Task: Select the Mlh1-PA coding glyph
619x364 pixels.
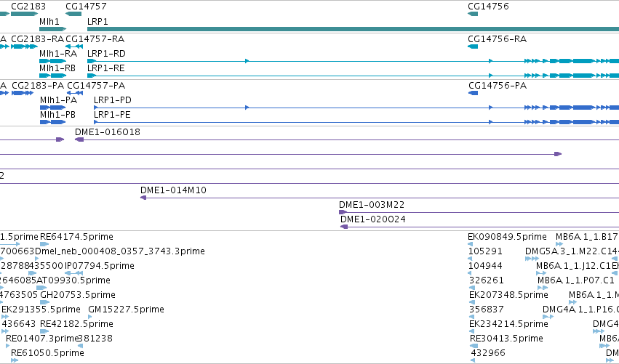Action: click(53, 108)
